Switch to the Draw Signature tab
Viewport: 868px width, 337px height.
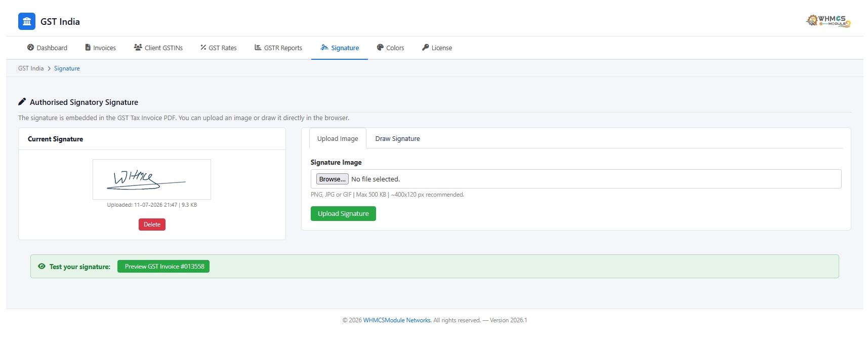(x=397, y=138)
